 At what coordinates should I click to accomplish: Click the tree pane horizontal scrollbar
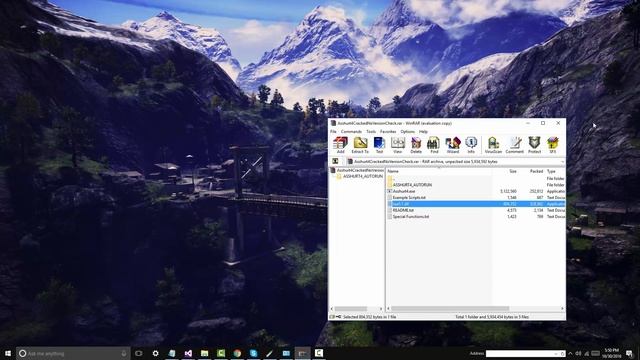coord(351,309)
